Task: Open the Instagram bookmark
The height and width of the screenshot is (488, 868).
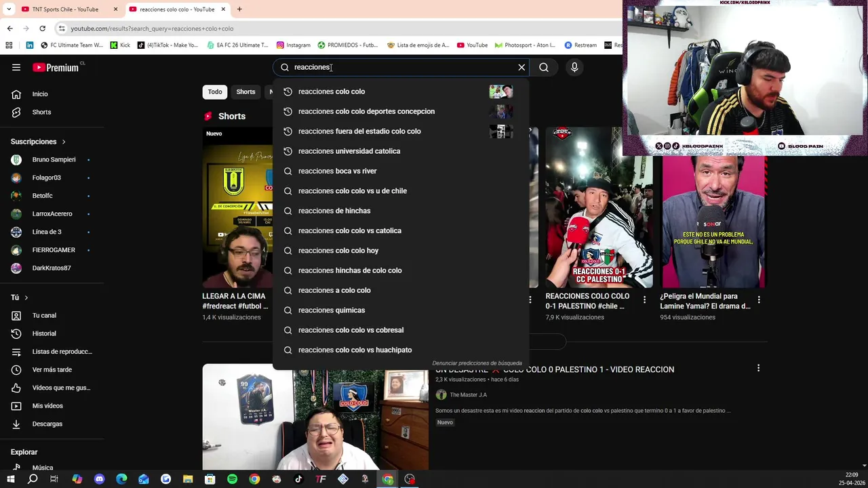Action: point(293,45)
